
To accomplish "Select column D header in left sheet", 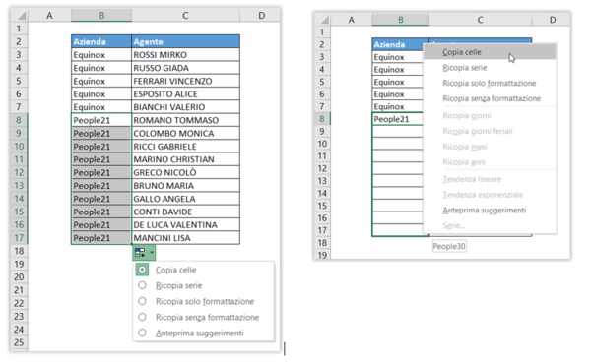I will 260,16.
